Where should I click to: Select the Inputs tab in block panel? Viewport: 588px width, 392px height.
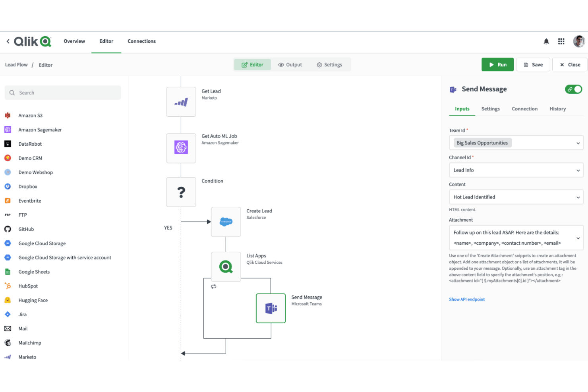click(462, 109)
